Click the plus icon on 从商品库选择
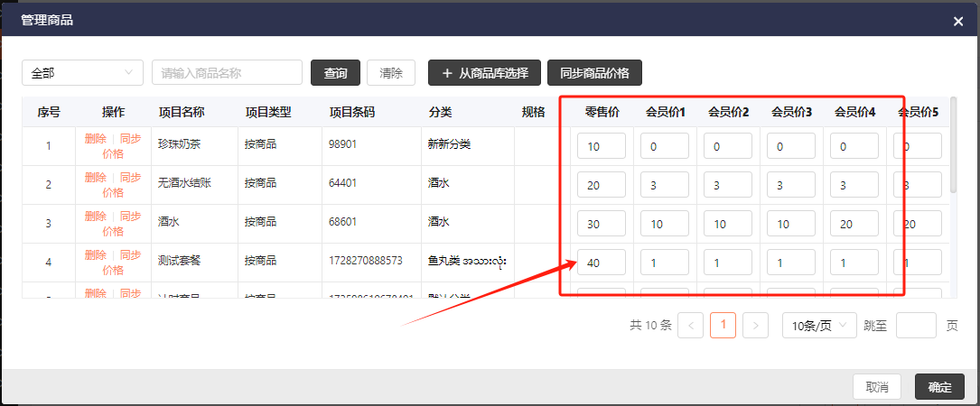 [x=447, y=73]
